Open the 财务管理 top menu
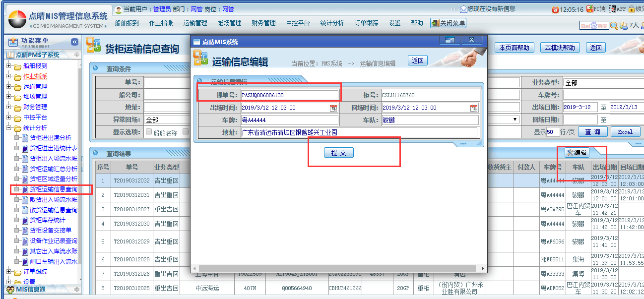This screenshot has height=299, width=644. (x=263, y=23)
